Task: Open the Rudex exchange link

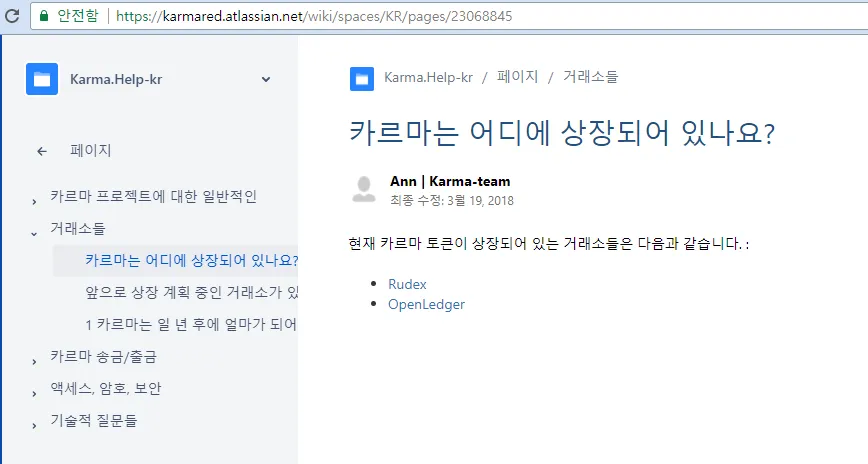Action: tap(407, 284)
